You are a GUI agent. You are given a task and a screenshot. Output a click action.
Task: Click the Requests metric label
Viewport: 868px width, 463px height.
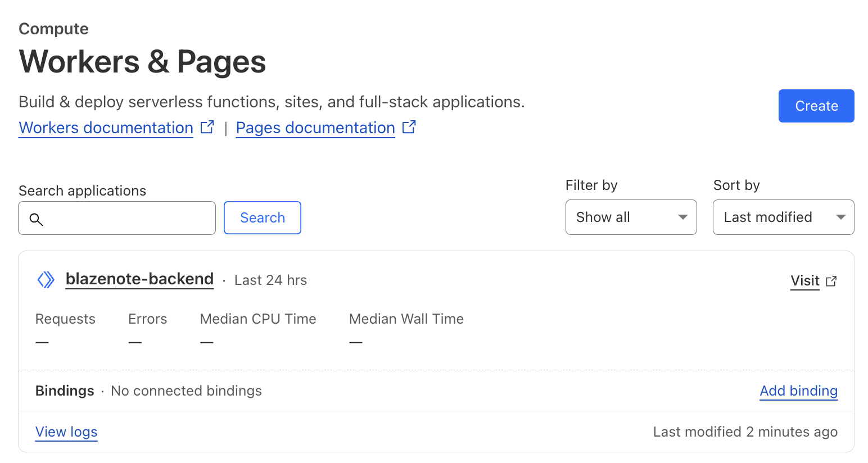click(65, 319)
